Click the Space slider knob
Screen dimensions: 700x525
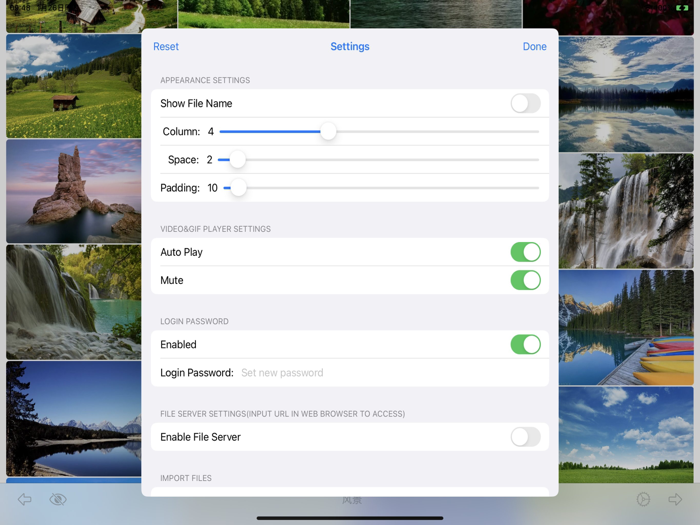coord(237,160)
